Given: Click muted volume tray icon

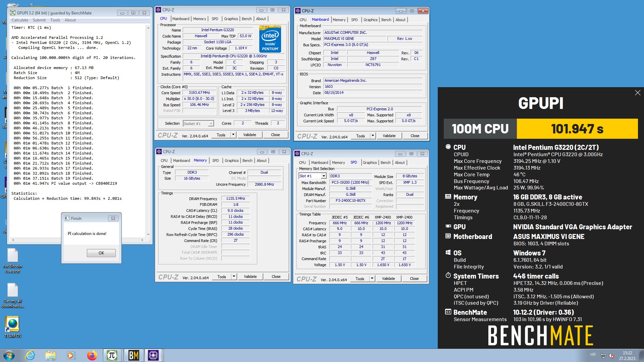Looking at the screenshot, I should click(611, 356).
